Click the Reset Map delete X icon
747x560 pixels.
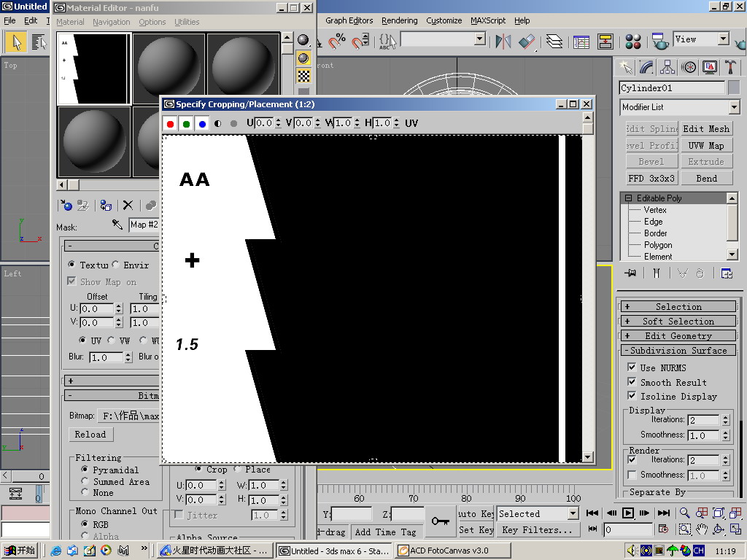pos(128,206)
